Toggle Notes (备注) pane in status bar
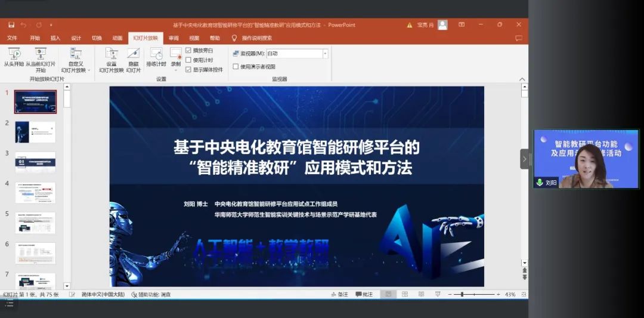The height and width of the screenshot is (318, 644). point(339,294)
